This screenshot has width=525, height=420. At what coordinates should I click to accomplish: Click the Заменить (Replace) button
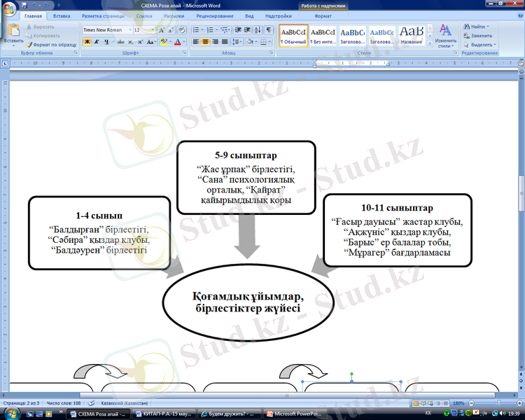point(480,35)
